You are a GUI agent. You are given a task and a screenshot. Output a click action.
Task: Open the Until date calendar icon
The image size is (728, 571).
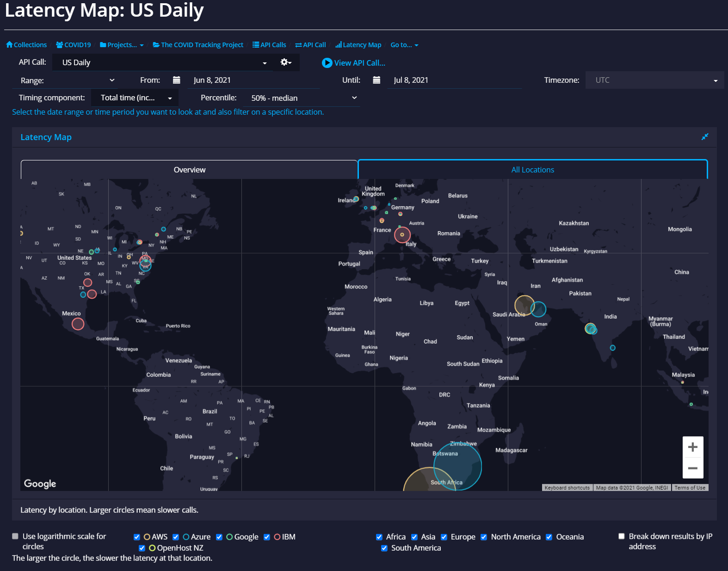(376, 80)
